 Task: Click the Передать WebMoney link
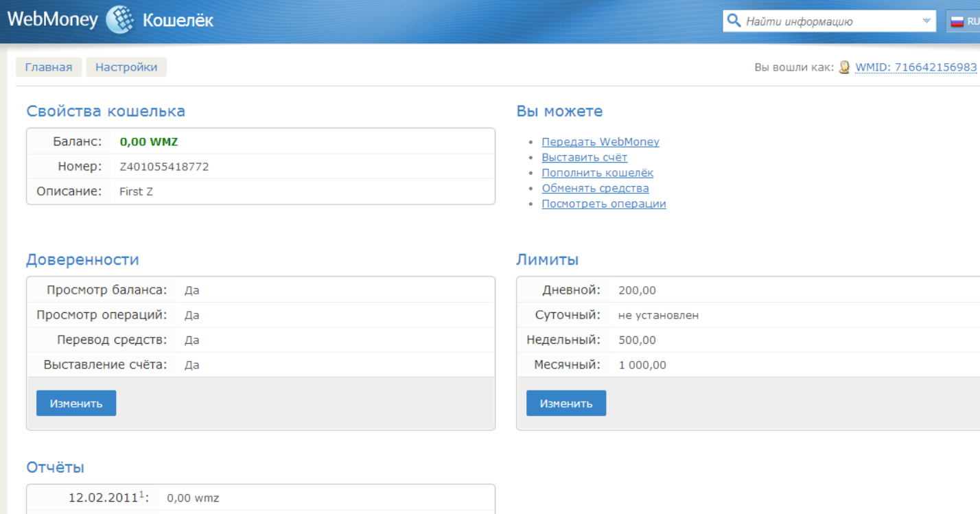pyautogui.click(x=600, y=142)
